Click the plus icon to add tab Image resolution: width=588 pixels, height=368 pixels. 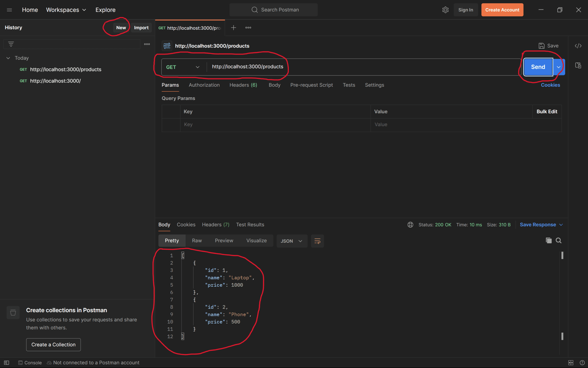(233, 28)
